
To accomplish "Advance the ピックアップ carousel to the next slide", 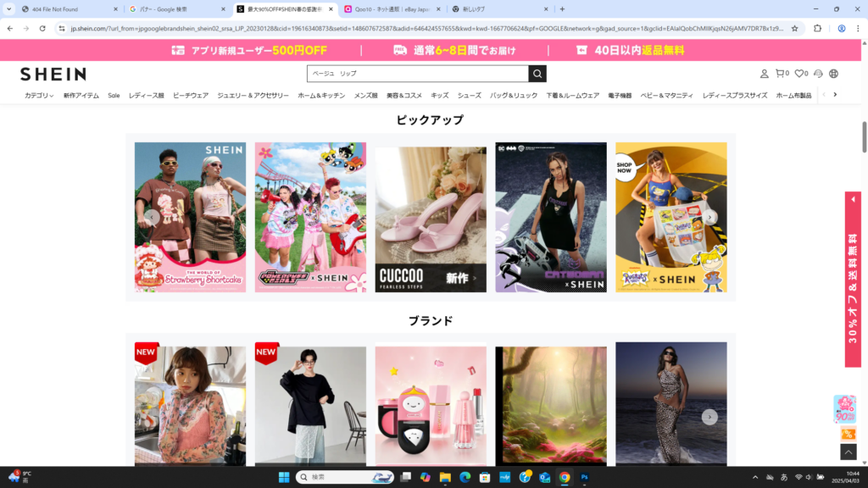I will pos(709,217).
